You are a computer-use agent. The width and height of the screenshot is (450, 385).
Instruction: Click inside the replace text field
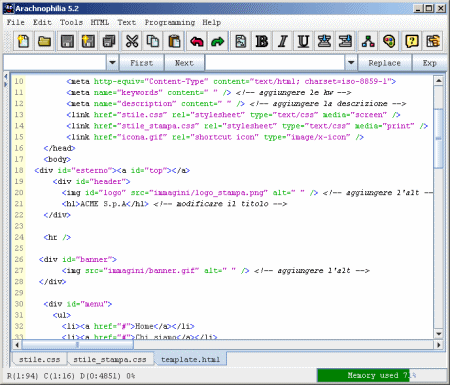pos(275,63)
